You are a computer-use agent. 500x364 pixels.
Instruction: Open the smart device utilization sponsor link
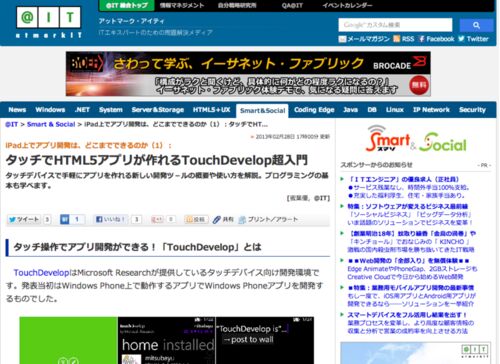point(407,315)
